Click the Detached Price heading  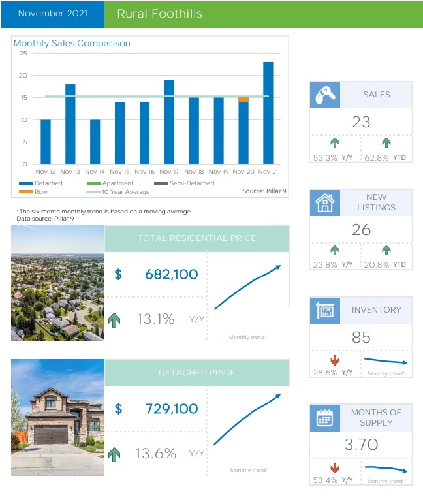click(x=196, y=372)
